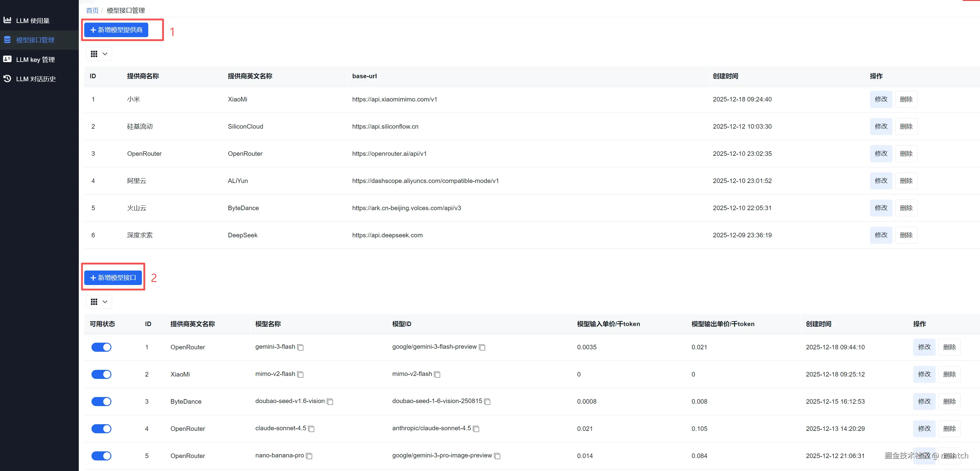
Task: Copy the doubao-seed-v1.6-vision model name
Action: pyautogui.click(x=330, y=402)
